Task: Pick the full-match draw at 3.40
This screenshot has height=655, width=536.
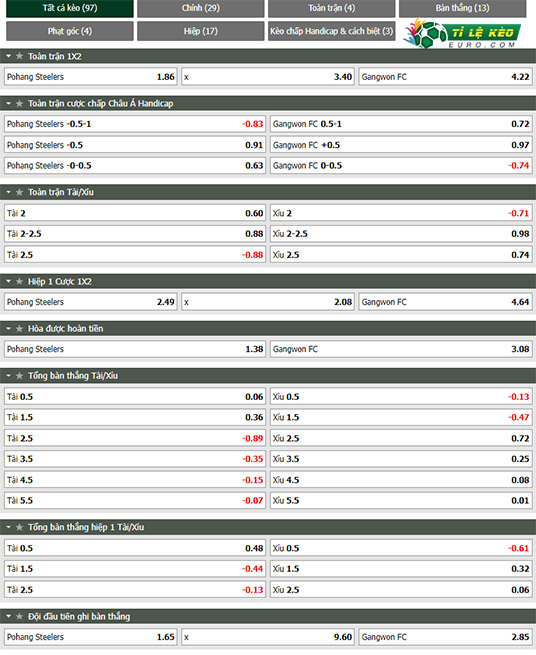Action: (x=268, y=77)
